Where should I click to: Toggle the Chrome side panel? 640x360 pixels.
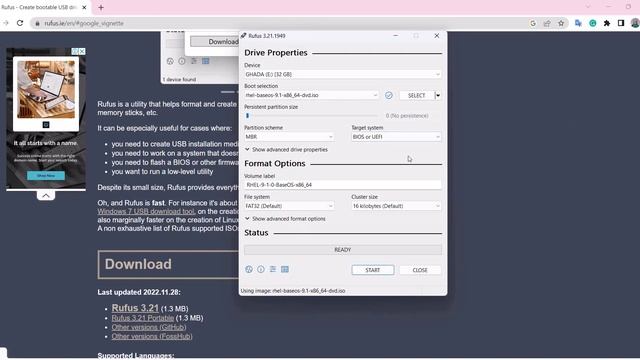(x=621, y=23)
